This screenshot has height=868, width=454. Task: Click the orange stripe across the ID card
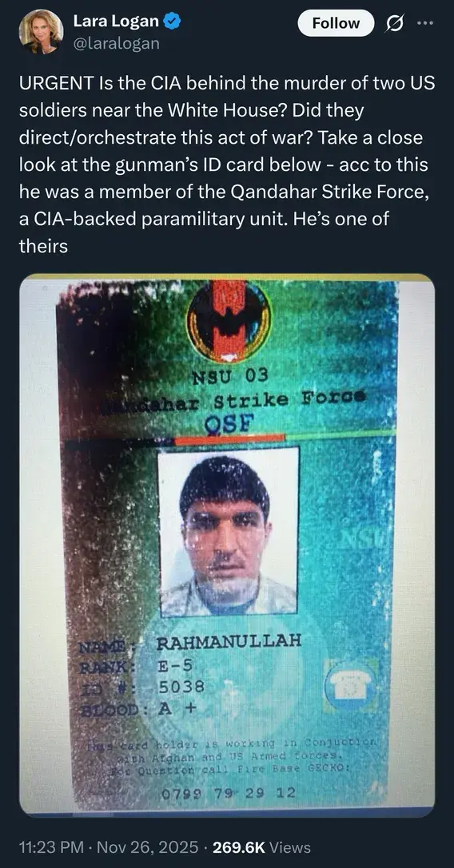[x=229, y=438]
